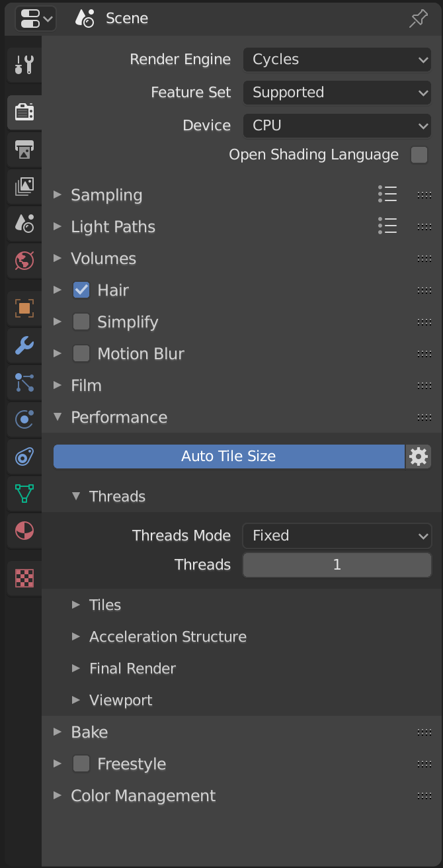The image size is (443, 868).
Task: Click the Auto Tile Size button
Action: [228, 456]
